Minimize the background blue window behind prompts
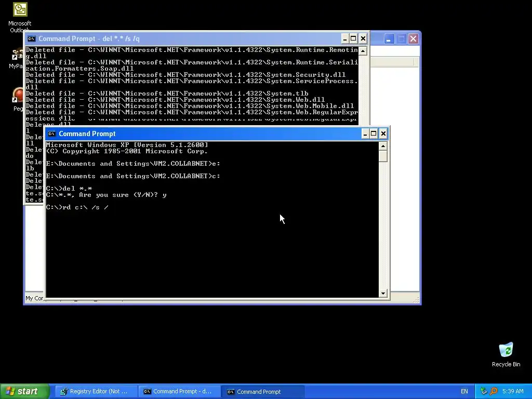 [389, 38]
